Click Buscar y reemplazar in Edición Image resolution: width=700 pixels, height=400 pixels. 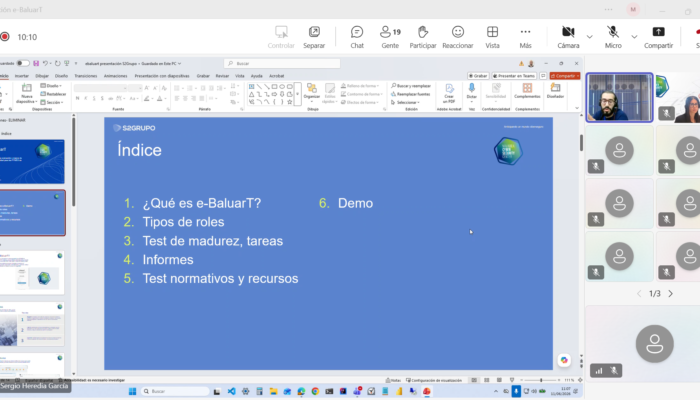tap(411, 86)
